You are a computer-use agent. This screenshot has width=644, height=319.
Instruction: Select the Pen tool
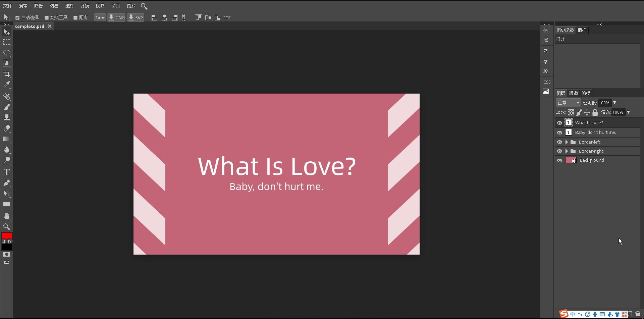click(x=7, y=183)
